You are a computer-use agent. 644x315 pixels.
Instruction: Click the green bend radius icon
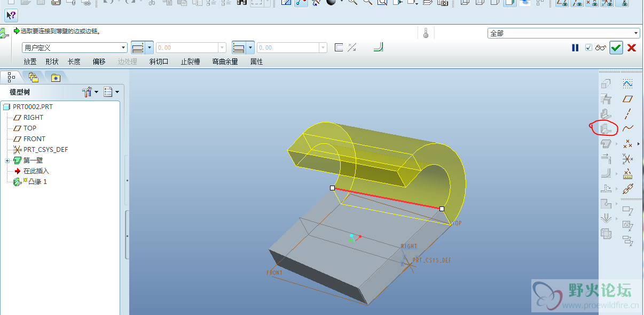(379, 48)
